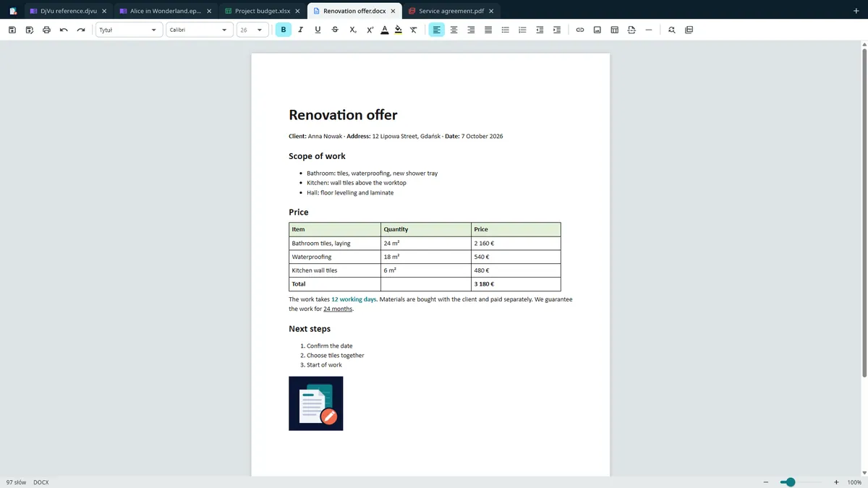Viewport: 868px width, 488px height.
Task: Toggle superscript formatting
Action: point(370,30)
